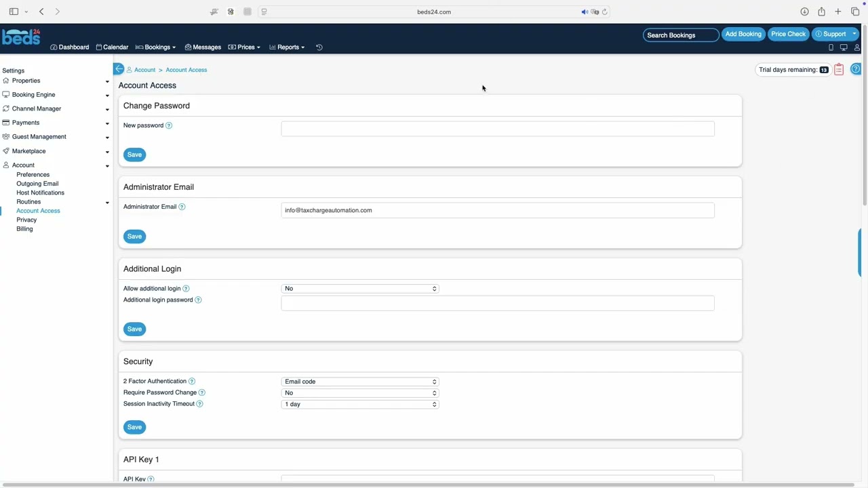The width and height of the screenshot is (868, 488).
Task: Click the back arrow beside the Account breadcrumb
Action: (119, 69)
